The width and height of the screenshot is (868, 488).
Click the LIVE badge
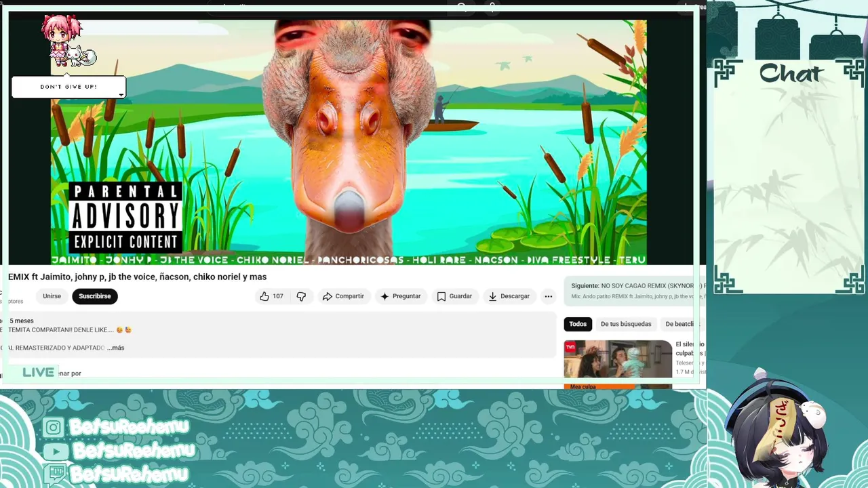(38, 372)
